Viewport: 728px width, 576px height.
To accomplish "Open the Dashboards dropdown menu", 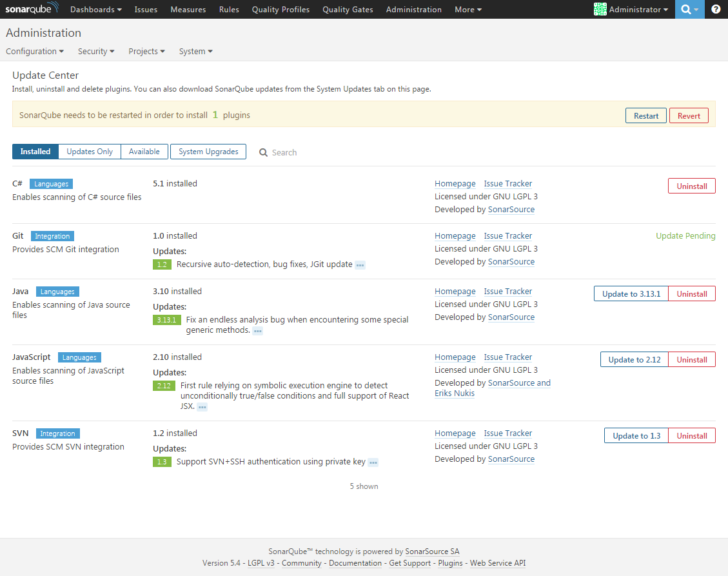I will click(x=95, y=10).
